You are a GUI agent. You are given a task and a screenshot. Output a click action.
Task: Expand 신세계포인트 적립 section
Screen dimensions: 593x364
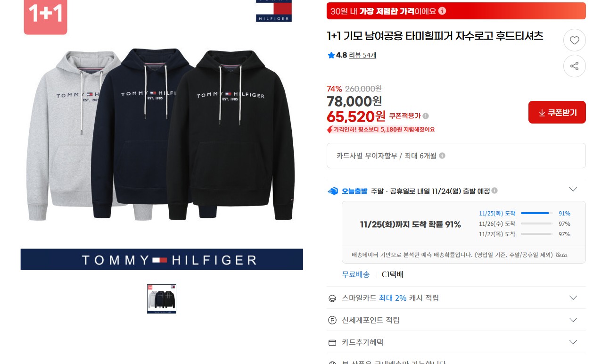tap(573, 320)
